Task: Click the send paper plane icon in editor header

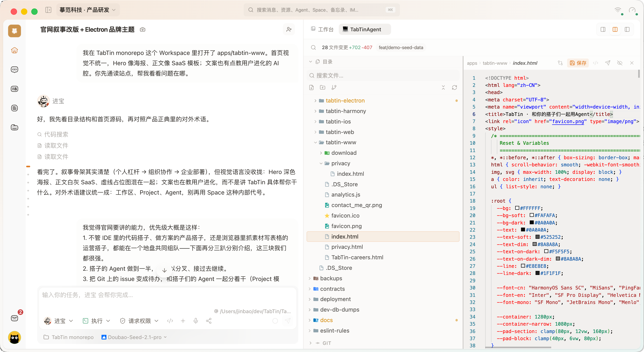Action: [608, 63]
